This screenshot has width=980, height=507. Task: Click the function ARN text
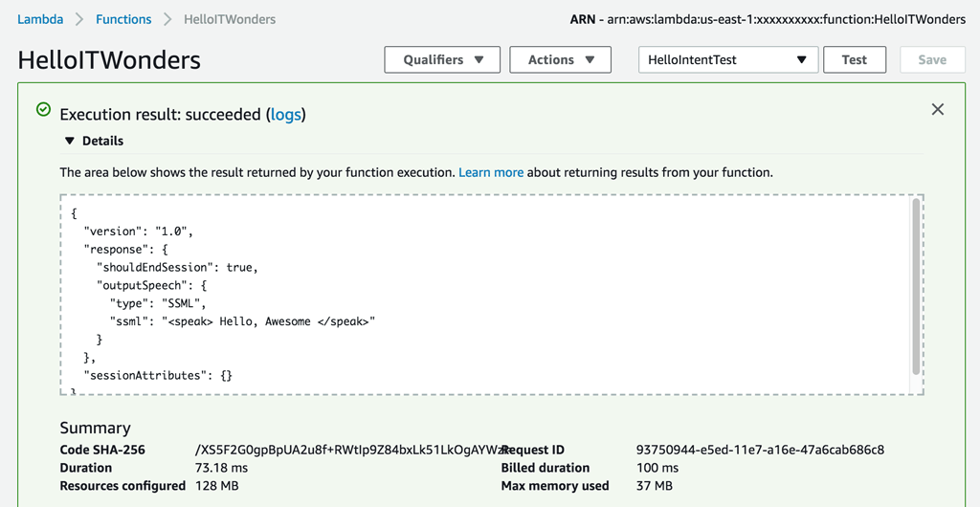tap(786, 19)
